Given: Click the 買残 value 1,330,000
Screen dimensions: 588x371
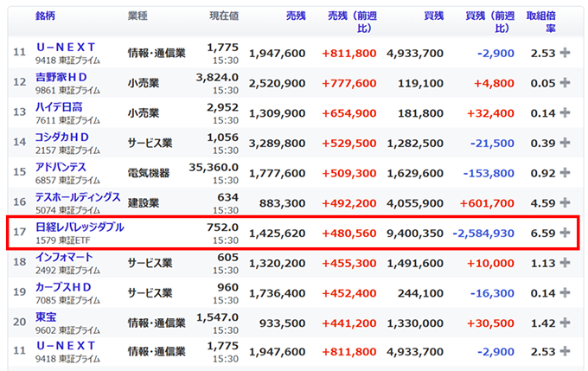Looking at the screenshot, I should point(415,323).
